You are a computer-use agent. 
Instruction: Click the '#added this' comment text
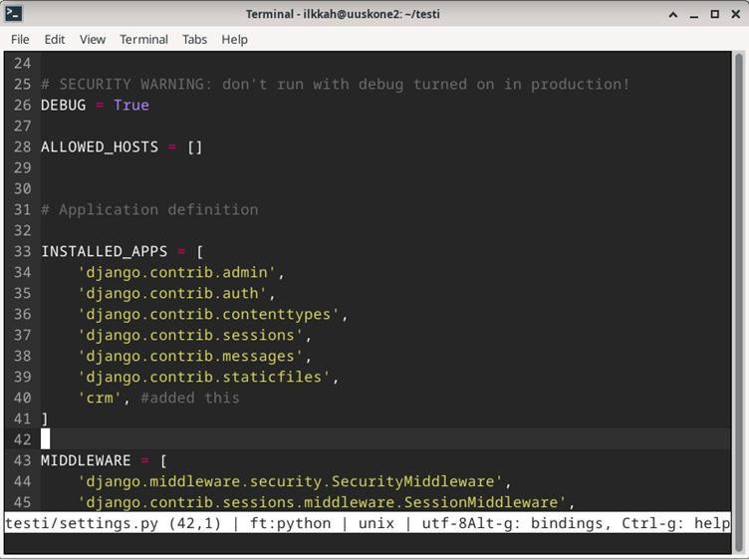click(x=190, y=399)
